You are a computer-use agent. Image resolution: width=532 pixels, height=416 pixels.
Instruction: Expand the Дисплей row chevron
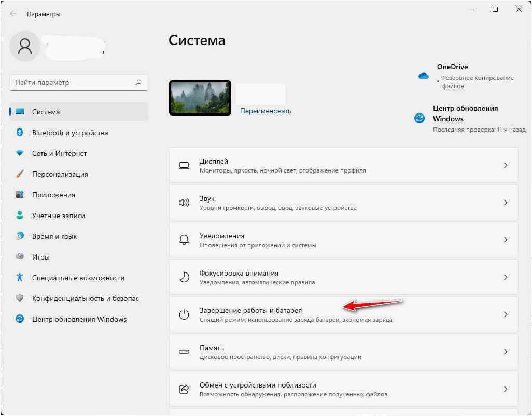pyautogui.click(x=506, y=165)
